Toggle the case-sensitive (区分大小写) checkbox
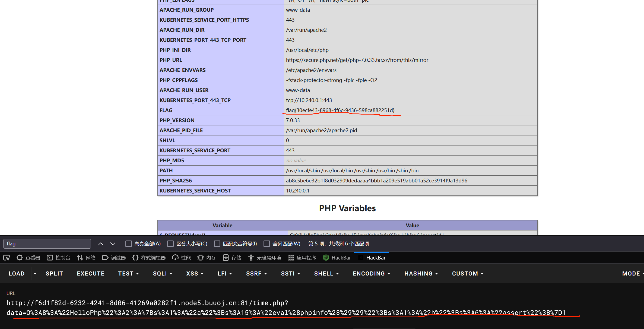Viewport: 644px width, 329px height. point(170,244)
